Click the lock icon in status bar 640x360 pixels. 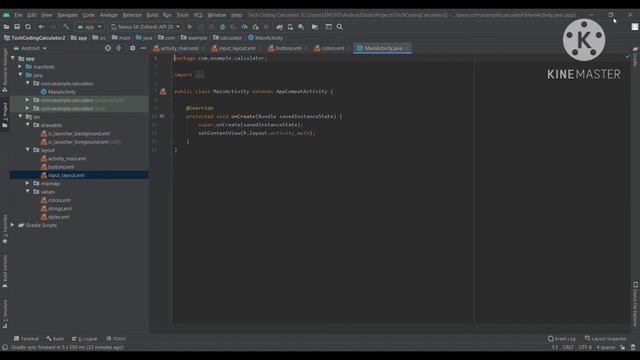pos(622,347)
